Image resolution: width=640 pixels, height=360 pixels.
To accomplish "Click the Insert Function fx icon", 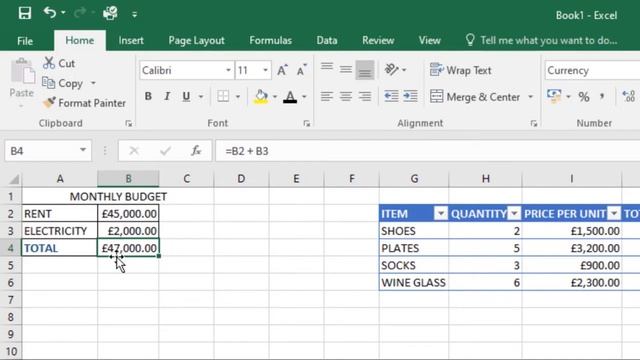I will point(196,151).
